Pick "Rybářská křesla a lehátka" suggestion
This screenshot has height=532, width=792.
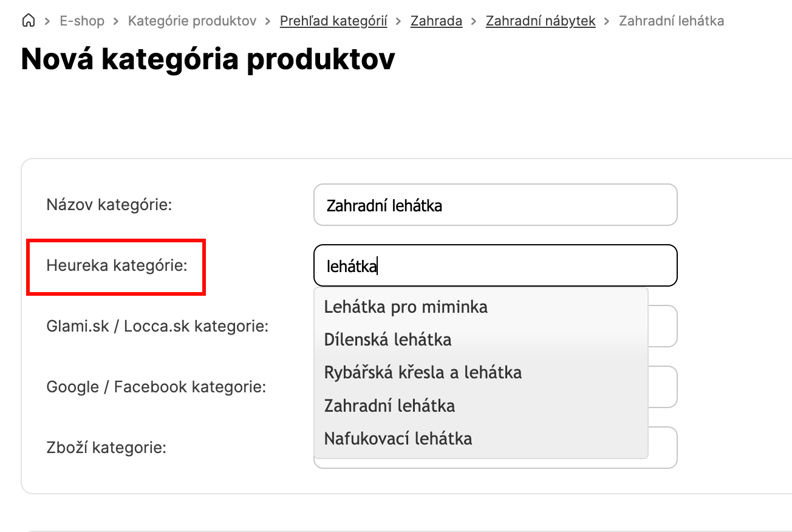(423, 372)
